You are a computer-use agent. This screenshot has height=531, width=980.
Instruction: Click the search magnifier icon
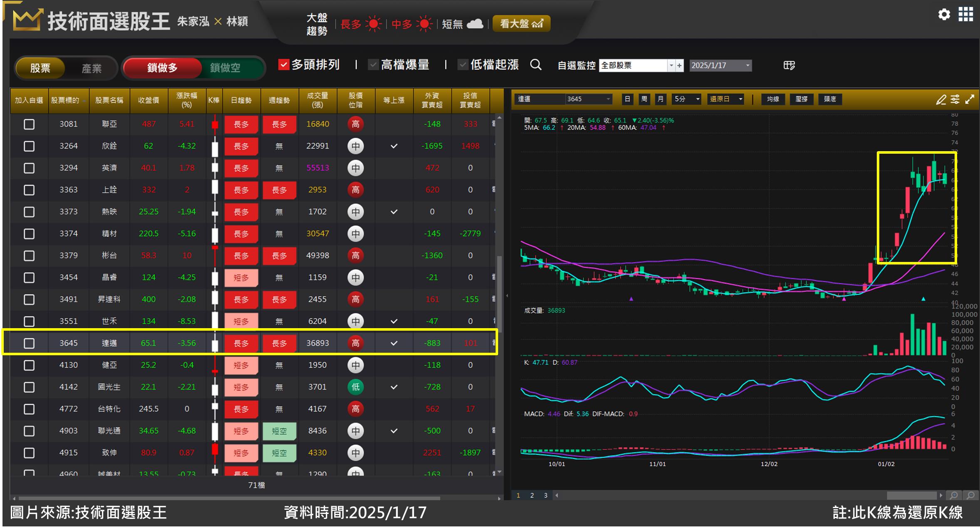coord(536,65)
